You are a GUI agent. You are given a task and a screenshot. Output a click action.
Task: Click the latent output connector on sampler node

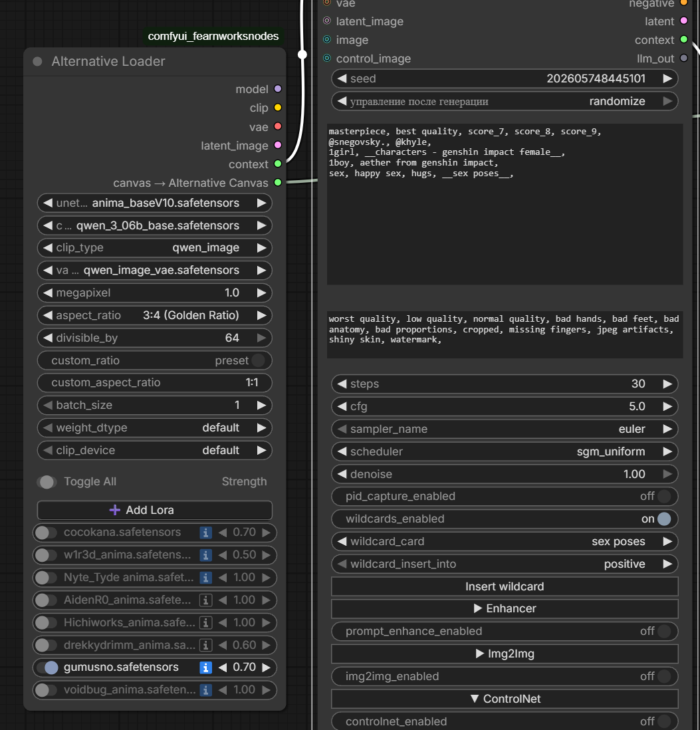tap(683, 21)
